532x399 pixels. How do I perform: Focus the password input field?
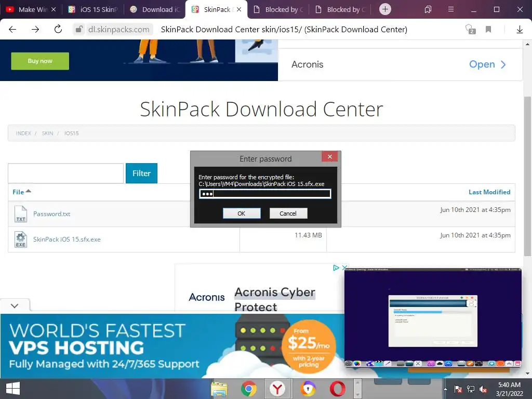coord(265,194)
